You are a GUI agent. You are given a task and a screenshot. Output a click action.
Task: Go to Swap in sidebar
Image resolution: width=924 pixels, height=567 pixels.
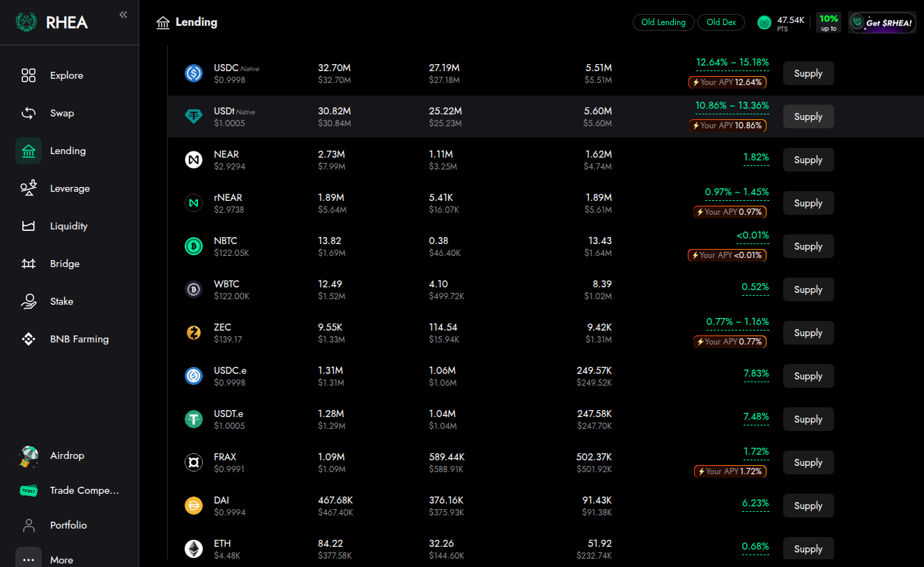62,113
